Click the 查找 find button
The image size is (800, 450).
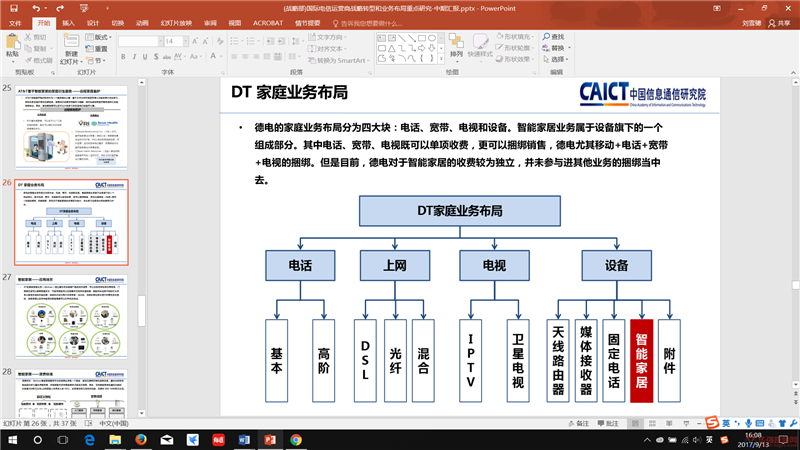tap(554, 37)
